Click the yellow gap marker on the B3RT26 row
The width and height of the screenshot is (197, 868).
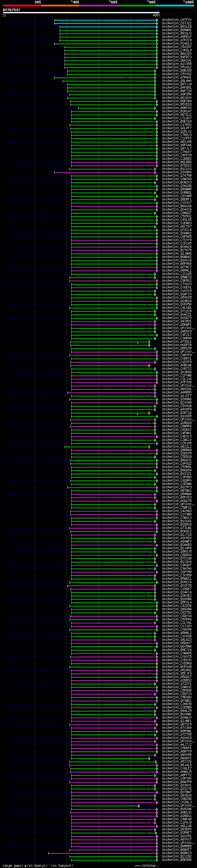tap(137, 414)
